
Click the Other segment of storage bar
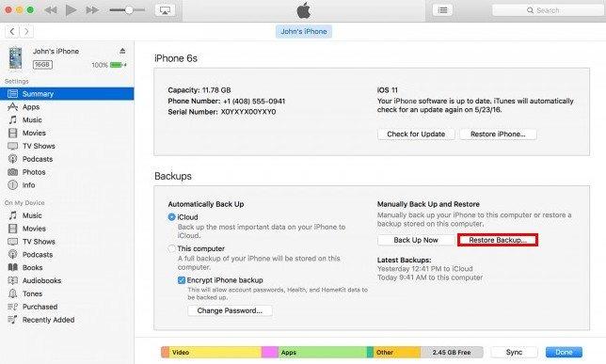point(397,352)
